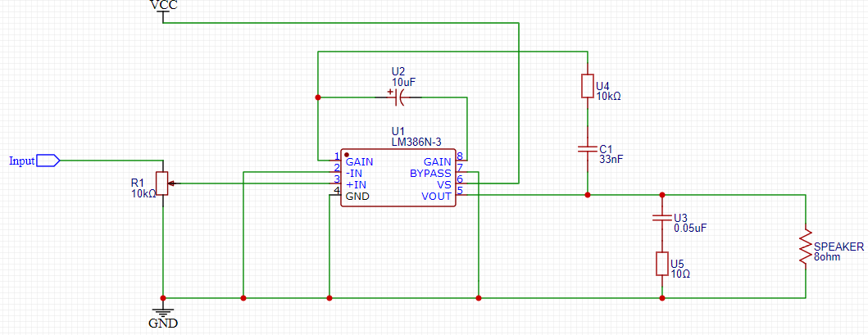Screen dimensions: 868x335
Task: Click the 'U5' designator text
Action: (x=676, y=265)
